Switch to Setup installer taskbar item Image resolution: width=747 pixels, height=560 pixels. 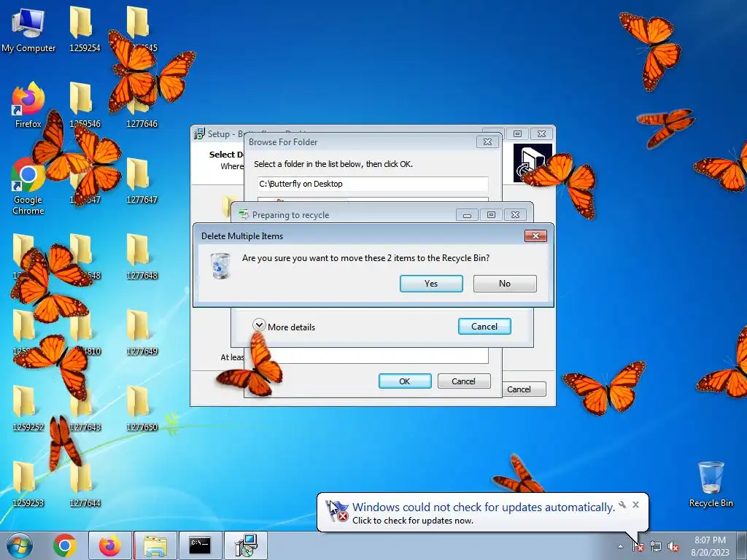pyautogui.click(x=246, y=545)
